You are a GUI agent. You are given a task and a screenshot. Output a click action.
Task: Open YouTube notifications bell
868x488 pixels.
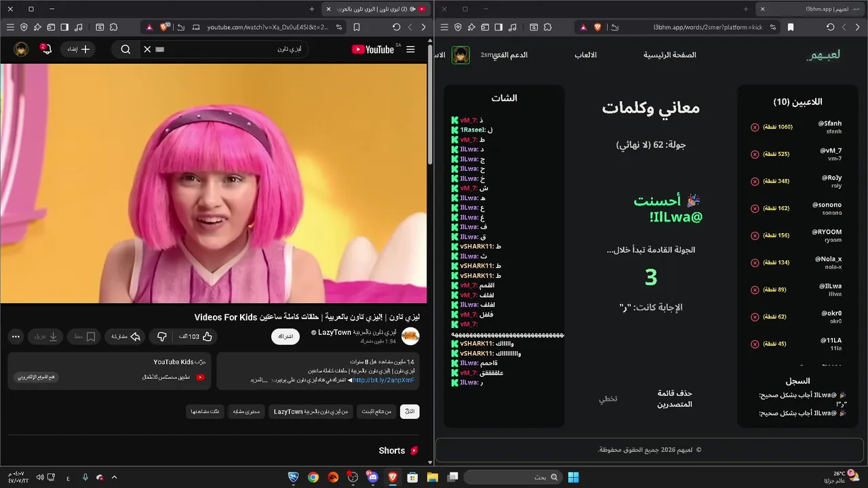47,49
